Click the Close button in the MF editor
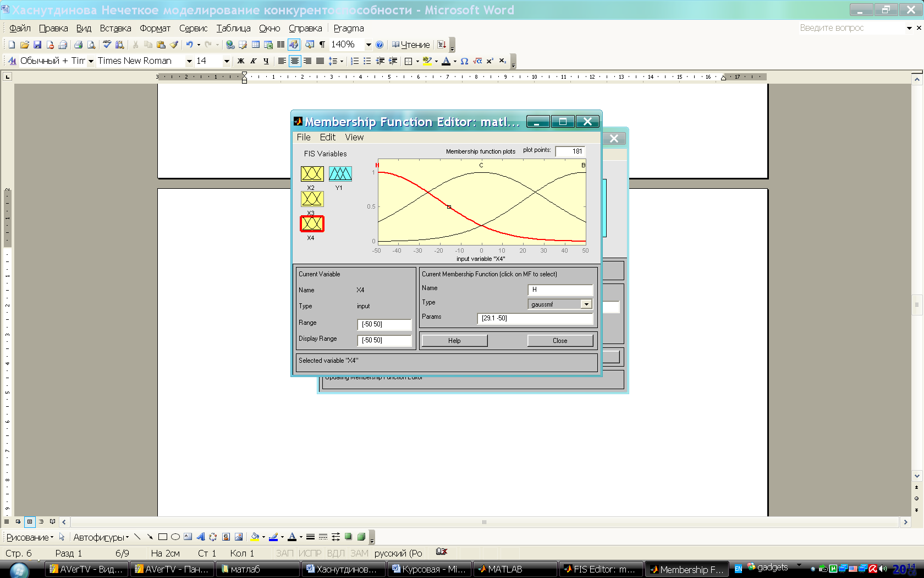The width and height of the screenshot is (924, 578). click(560, 341)
